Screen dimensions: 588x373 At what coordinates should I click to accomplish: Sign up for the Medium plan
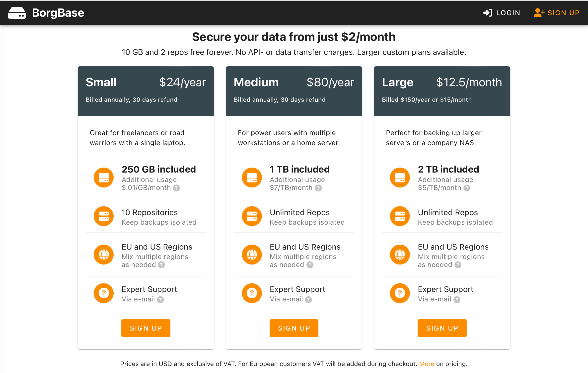point(294,328)
